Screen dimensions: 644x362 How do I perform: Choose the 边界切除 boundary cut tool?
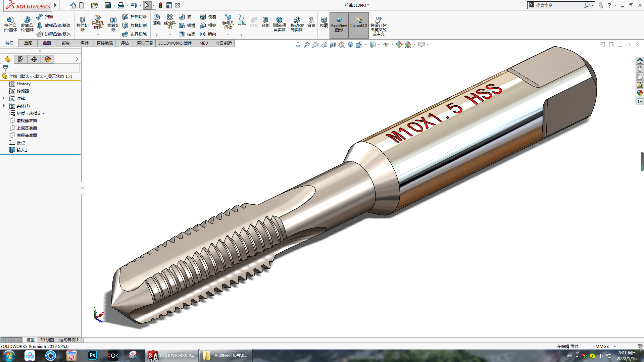coord(135,34)
